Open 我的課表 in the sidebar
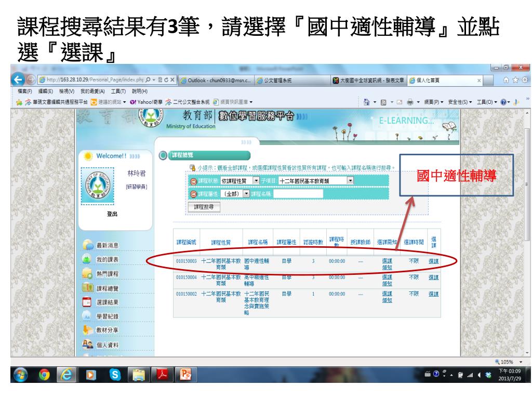 [x=107, y=260]
